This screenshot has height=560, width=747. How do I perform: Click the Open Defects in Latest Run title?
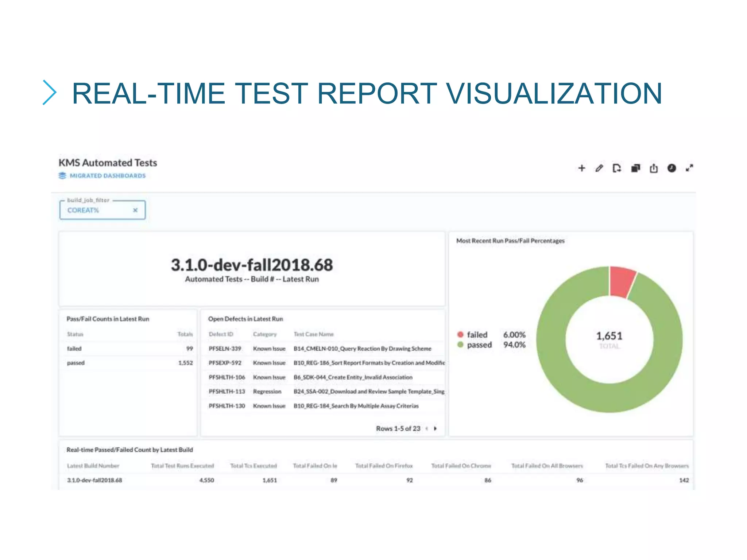click(x=245, y=319)
